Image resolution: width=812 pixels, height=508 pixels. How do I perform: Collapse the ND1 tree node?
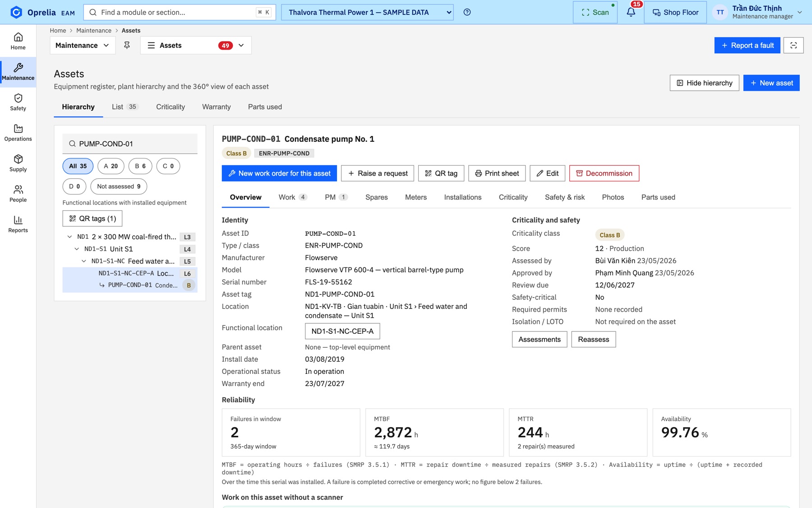69,237
